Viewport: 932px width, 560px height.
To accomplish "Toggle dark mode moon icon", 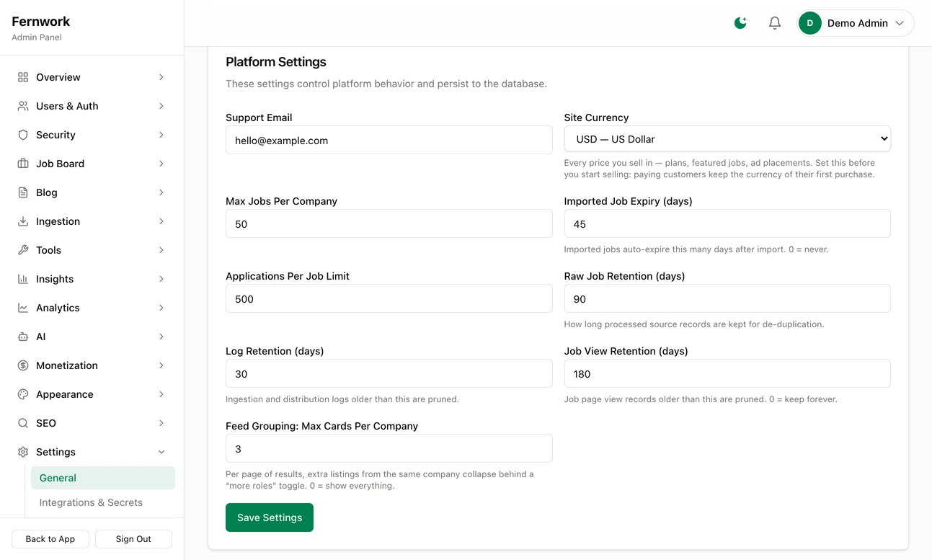I will tap(740, 23).
